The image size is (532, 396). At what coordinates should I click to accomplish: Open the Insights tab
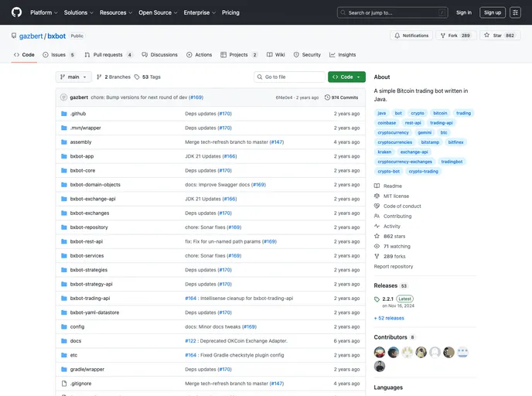[343, 55]
